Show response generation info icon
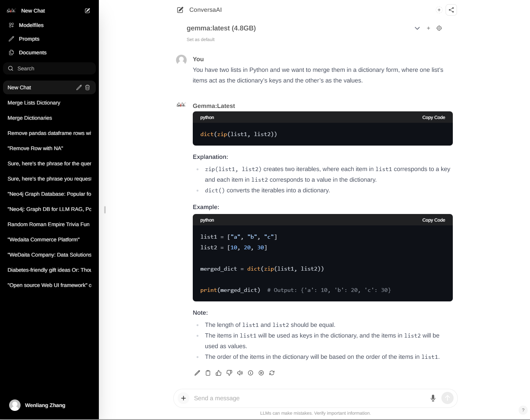Viewport: 530px width, 420px height. tap(251, 373)
